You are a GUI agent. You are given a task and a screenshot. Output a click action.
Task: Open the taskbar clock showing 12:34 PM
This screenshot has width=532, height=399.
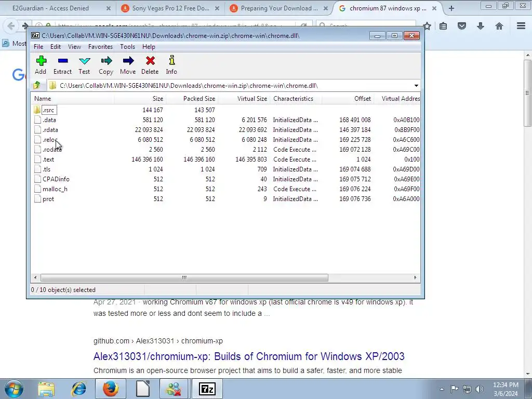[x=506, y=389]
